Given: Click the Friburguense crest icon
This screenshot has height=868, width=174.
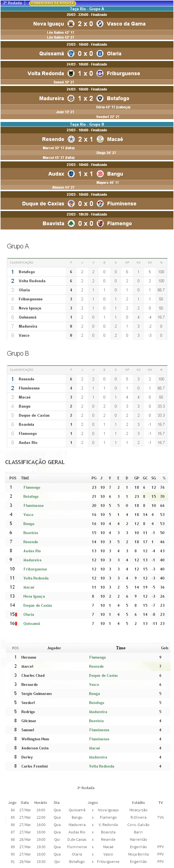Looking at the screenshot, I should (x=100, y=73).
